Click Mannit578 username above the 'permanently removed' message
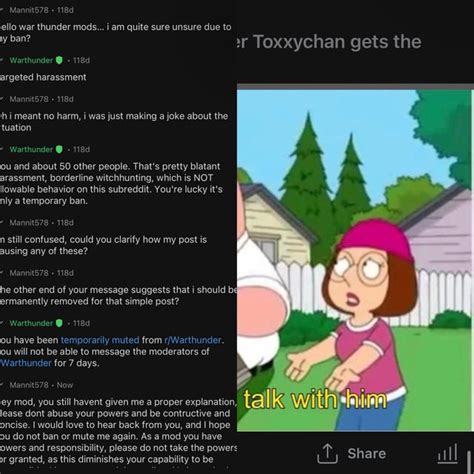Screen dimensions: 474x474 29,273
